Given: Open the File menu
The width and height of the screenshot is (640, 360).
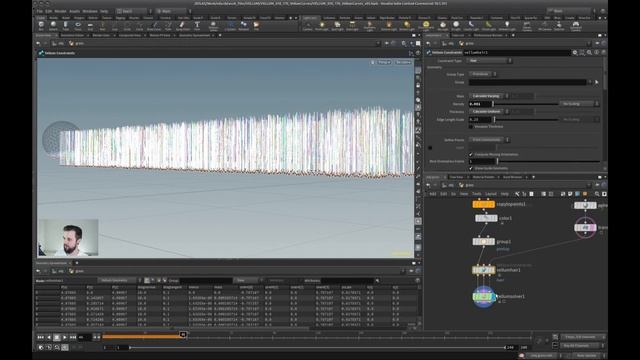Looking at the screenshot, I should point(40,11).
